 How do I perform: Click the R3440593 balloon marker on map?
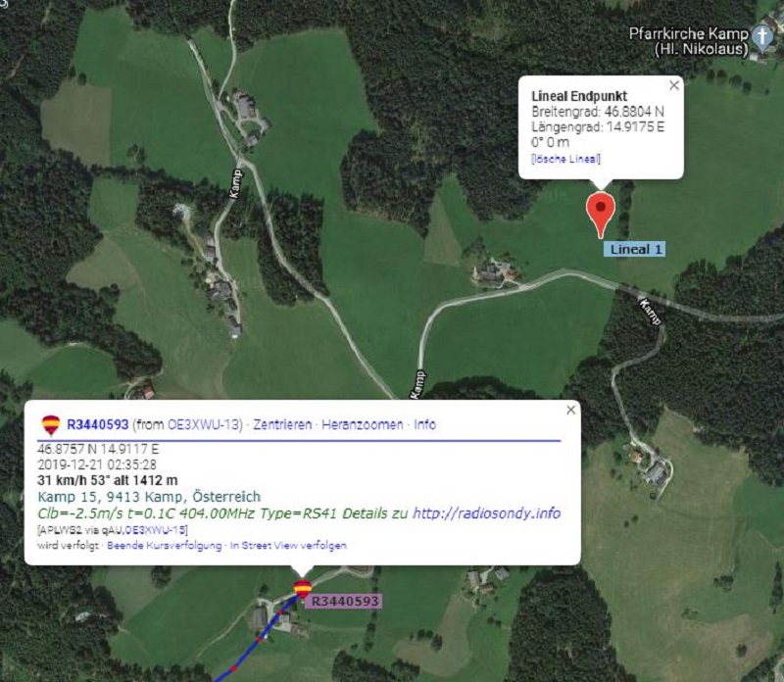(x=302, y=589)
